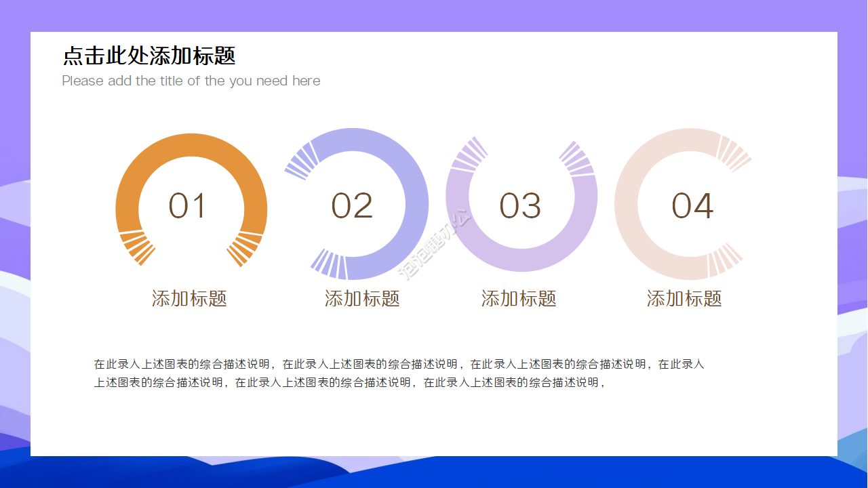Click the number 03 text

tap(520, 206)
